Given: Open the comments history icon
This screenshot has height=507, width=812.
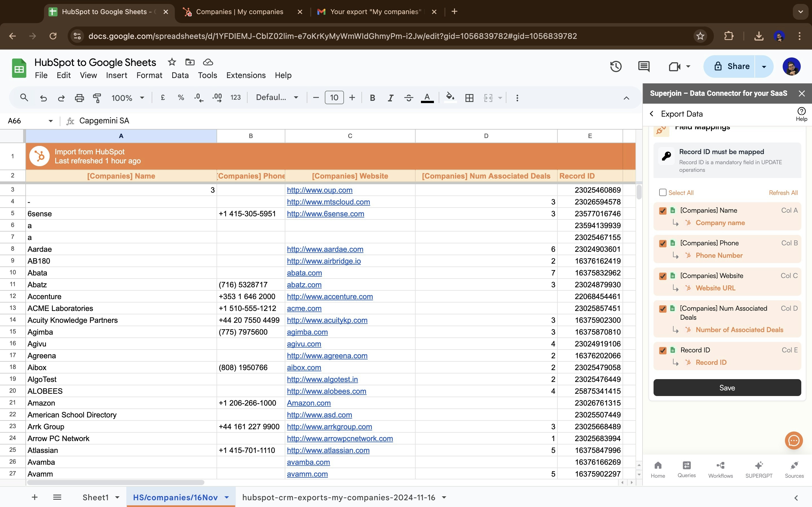Looking at the screenshot, I should [x=643, y=66].
